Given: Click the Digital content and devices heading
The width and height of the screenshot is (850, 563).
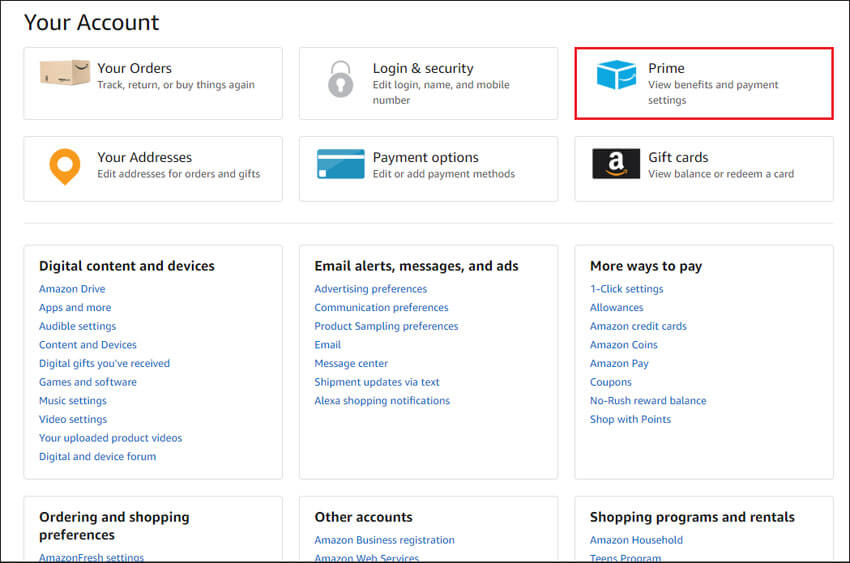Looking at the screenshot, I should tap(127, 266).
